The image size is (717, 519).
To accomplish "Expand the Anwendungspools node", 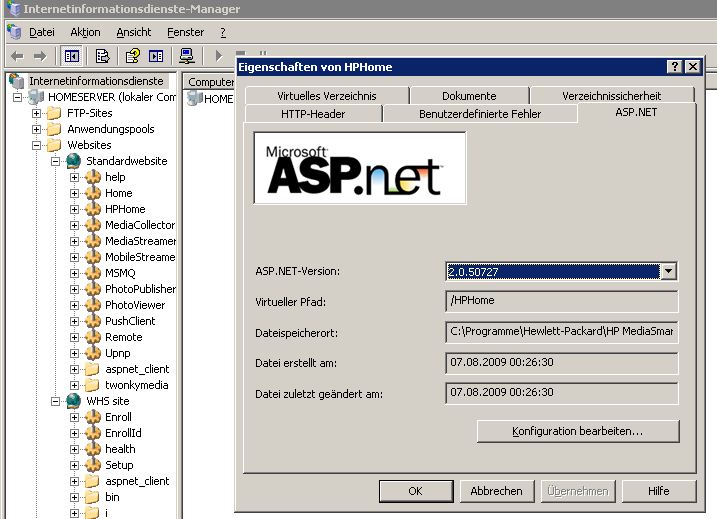I will pos(36,129).
